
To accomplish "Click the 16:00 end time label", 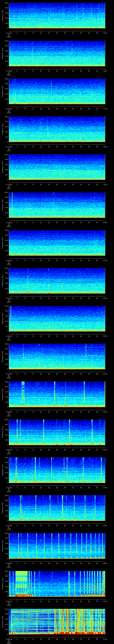I will click(105, 71).
